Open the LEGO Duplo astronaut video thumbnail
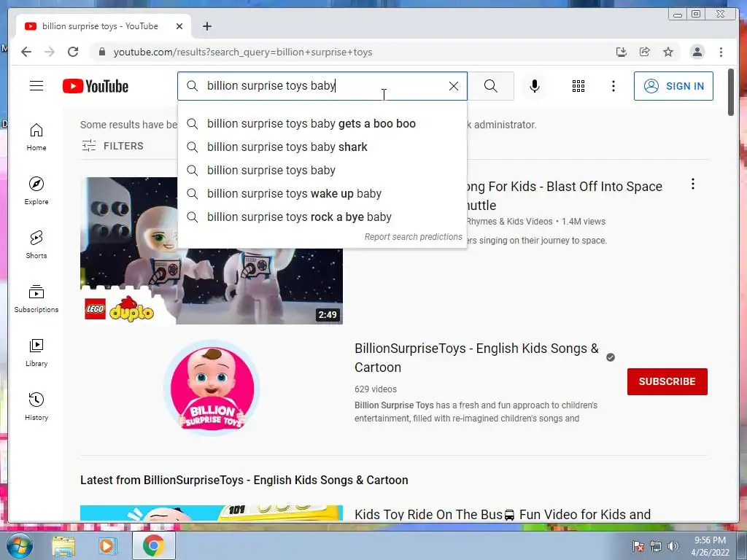This screenshot has height=560, width=747. pyautogui.click(x=212, y=251)
